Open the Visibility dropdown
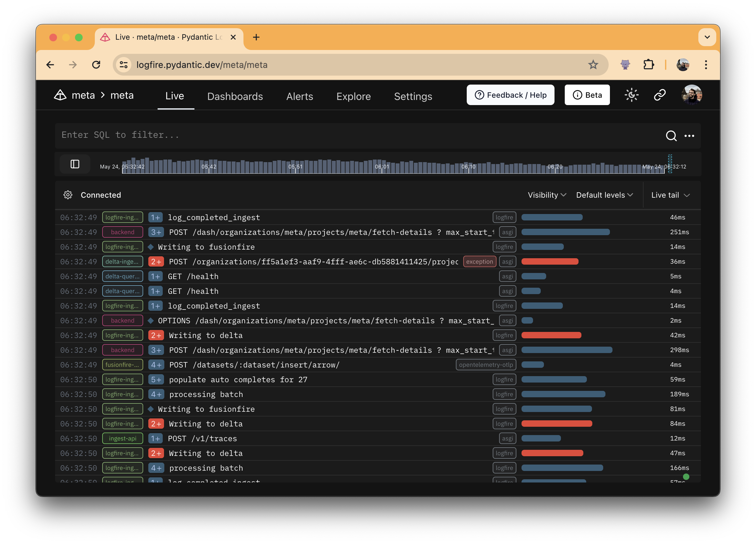756x544 pixels. [547, 195]
